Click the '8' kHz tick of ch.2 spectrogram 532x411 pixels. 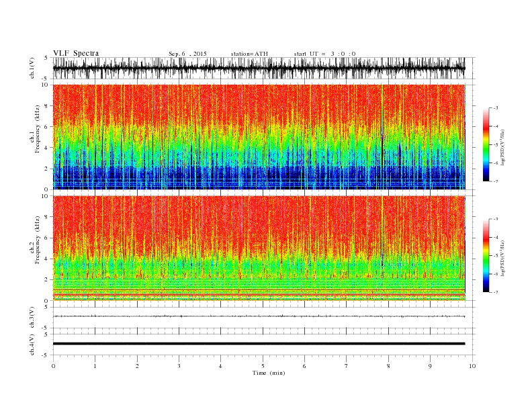46,217
